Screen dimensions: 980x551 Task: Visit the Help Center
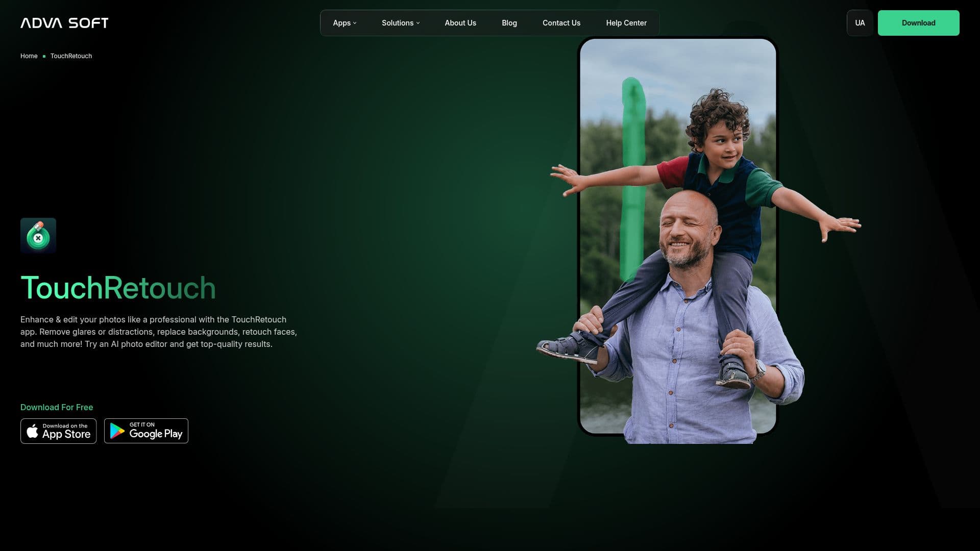pos(626,23)
